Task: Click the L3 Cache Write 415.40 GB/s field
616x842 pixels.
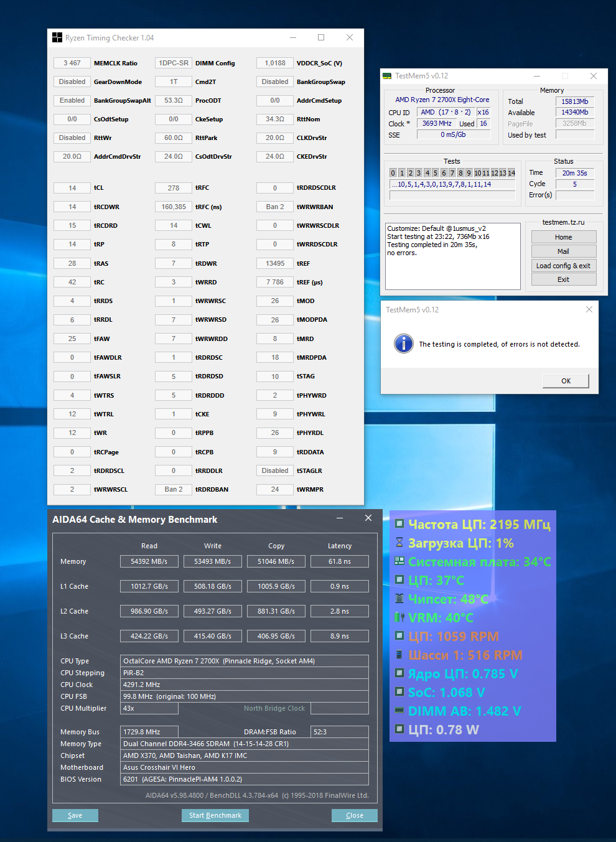Action: (x=213, y=636)
